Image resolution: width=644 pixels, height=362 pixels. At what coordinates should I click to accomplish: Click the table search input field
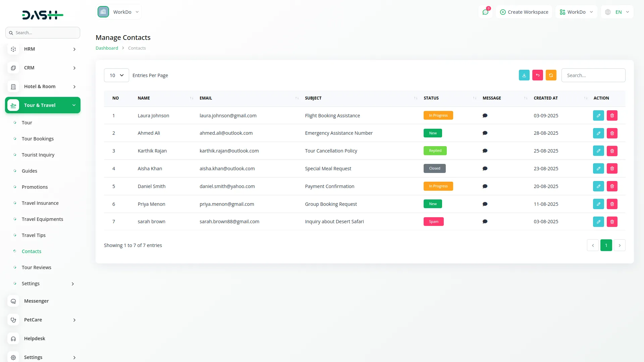click(593, 75)
